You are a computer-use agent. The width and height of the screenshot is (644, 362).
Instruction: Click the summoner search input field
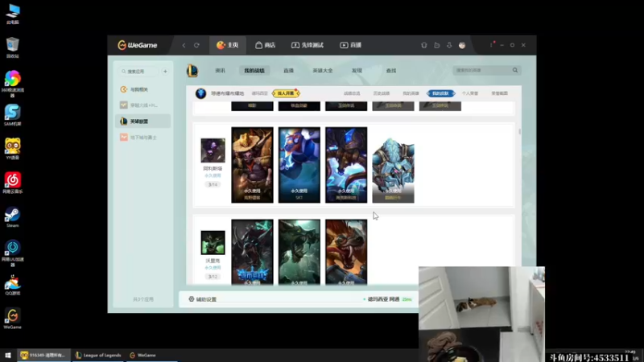click(481, 71)
